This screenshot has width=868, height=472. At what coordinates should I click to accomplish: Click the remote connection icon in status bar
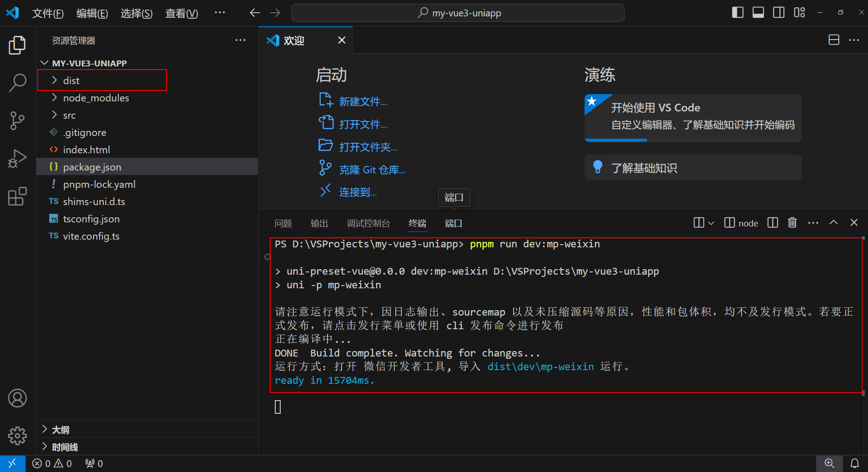12,463
